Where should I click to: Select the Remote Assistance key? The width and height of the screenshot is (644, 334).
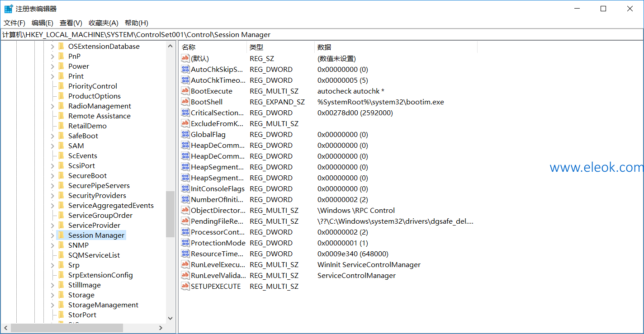(x=99, y=116)
